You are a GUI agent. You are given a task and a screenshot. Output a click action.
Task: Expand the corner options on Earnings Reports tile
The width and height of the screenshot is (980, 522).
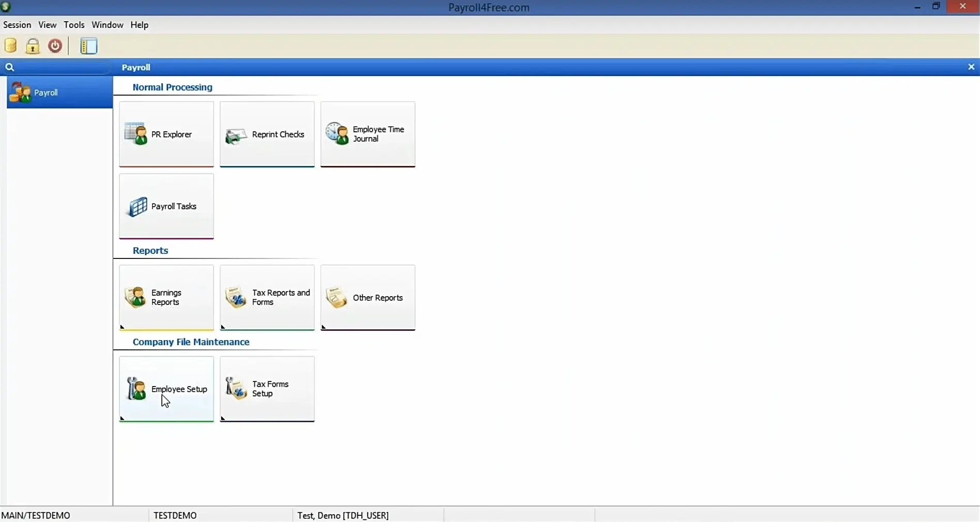(122, 328)
